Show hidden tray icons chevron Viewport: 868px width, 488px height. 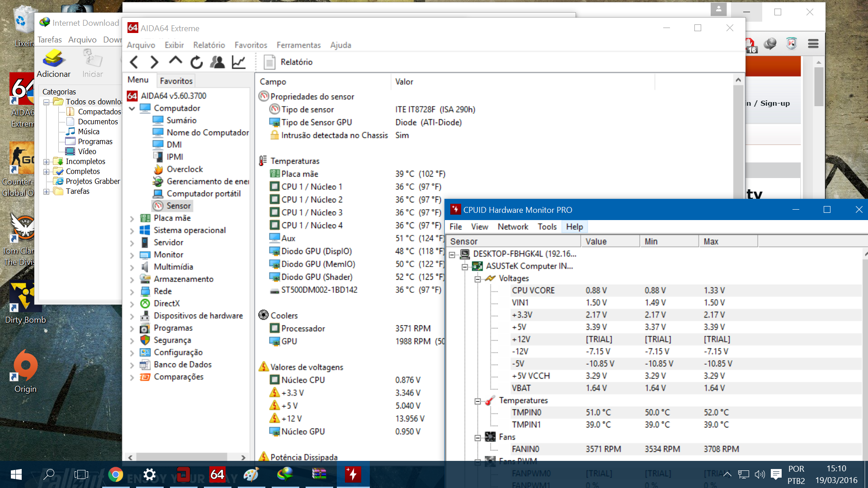[727, 474]
